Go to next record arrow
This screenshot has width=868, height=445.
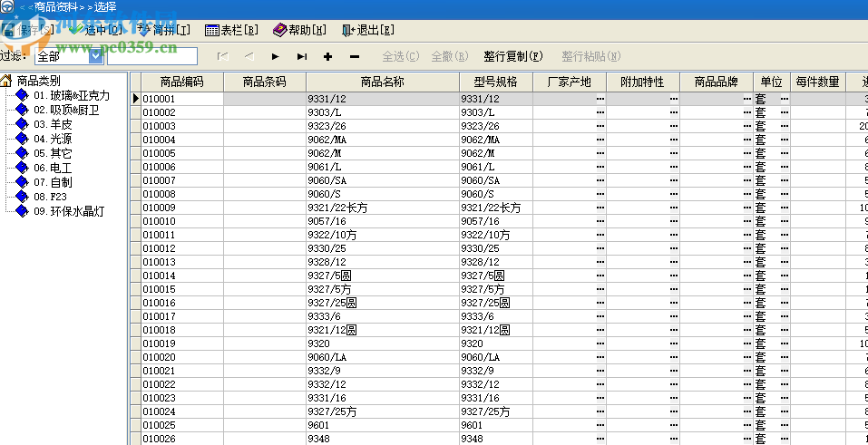(x=275, y=56)
